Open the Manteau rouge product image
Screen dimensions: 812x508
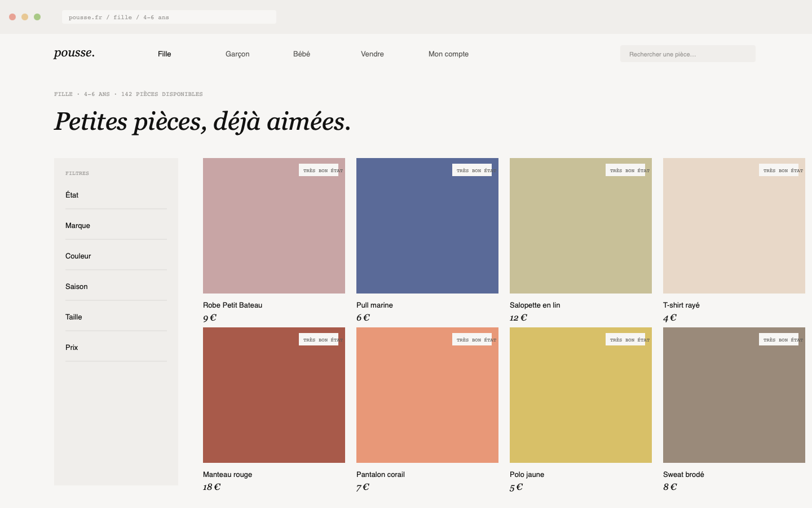(274, 395)
